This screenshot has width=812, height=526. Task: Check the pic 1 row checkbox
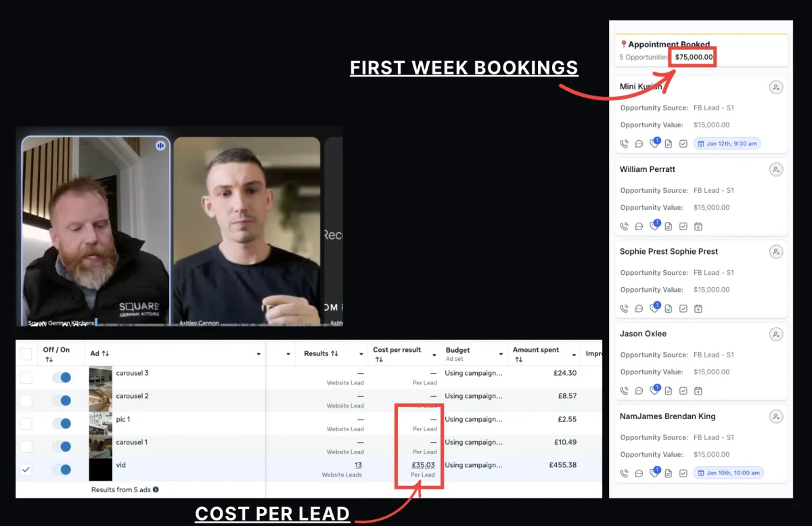(x=26, y=424)
